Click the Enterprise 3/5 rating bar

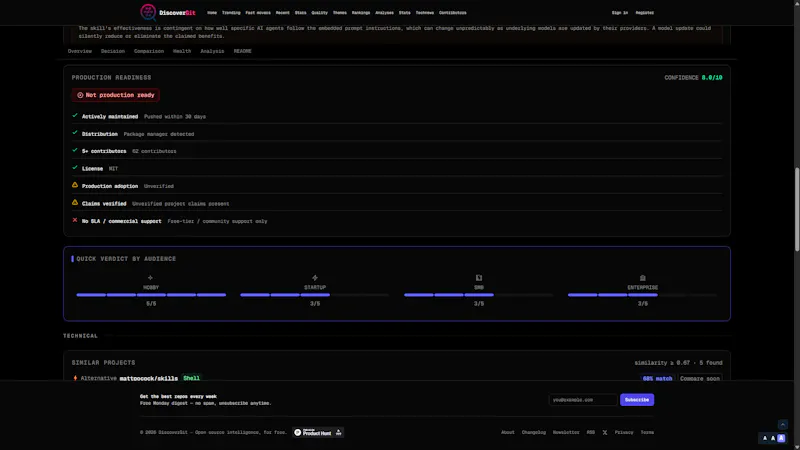642,294
